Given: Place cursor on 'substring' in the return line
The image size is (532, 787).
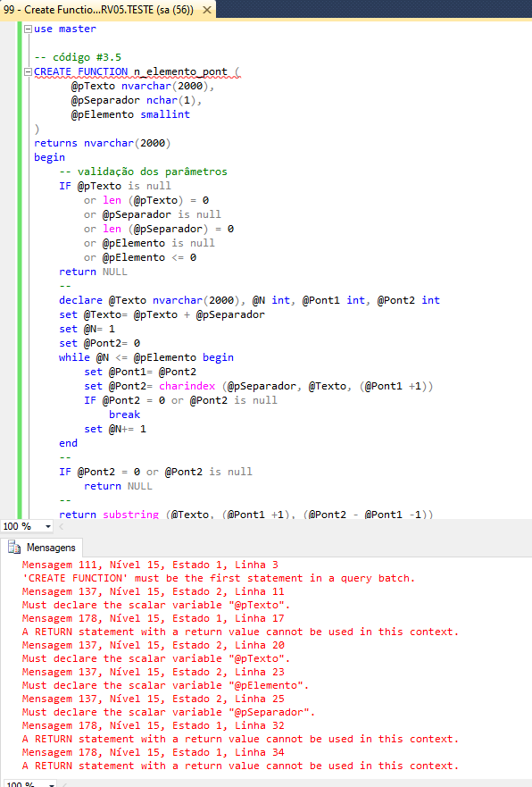Looking at the screenshot, I should pos(131,515).
